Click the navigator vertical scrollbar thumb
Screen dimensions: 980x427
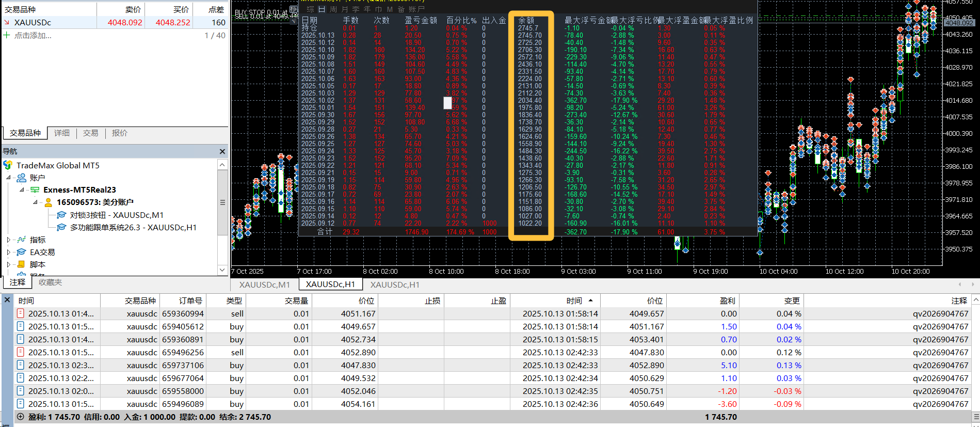point(222,202)
